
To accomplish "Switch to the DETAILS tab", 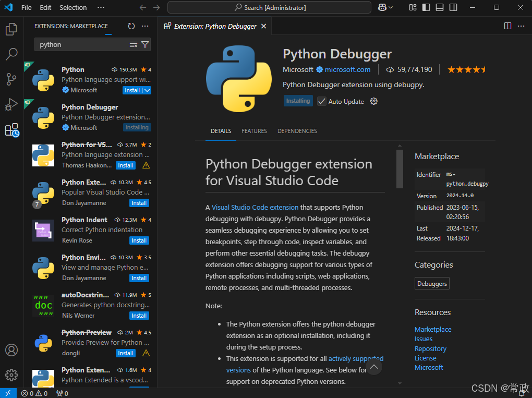I will [x=221, y=131].
